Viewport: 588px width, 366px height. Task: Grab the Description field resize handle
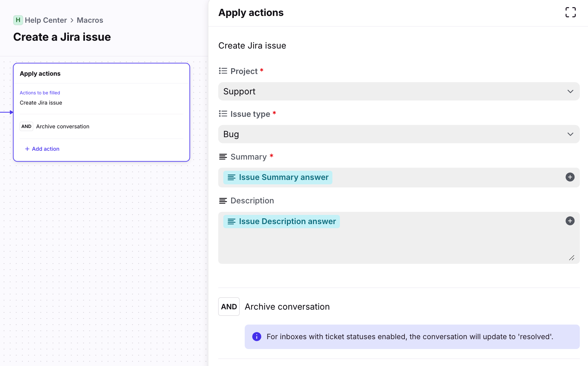572,258
